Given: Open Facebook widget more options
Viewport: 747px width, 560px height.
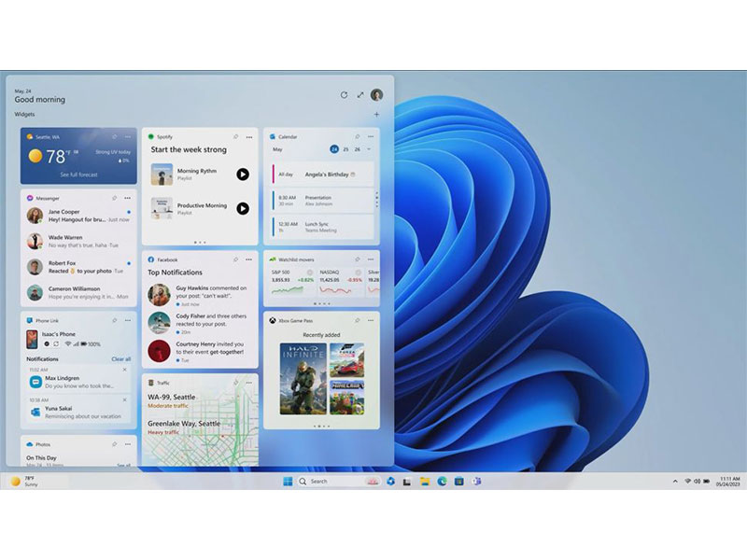Looking at the screenshot, I should (249, 259).
